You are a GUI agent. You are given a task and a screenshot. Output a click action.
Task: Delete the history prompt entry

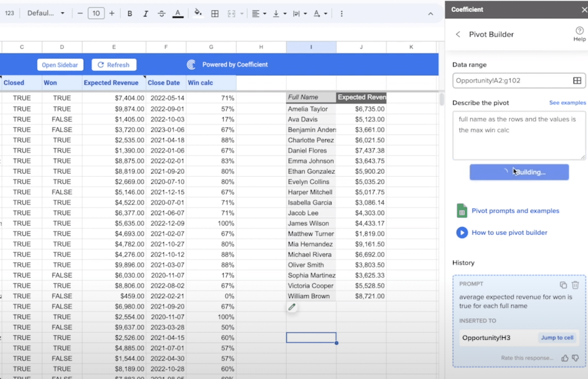click(575, 285)
